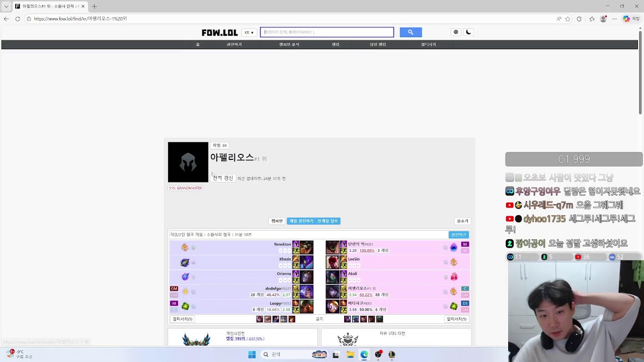This screenshot has height=362, width=644.
Task: Click the 60.22% win rate link
Action: pos(366,295)
